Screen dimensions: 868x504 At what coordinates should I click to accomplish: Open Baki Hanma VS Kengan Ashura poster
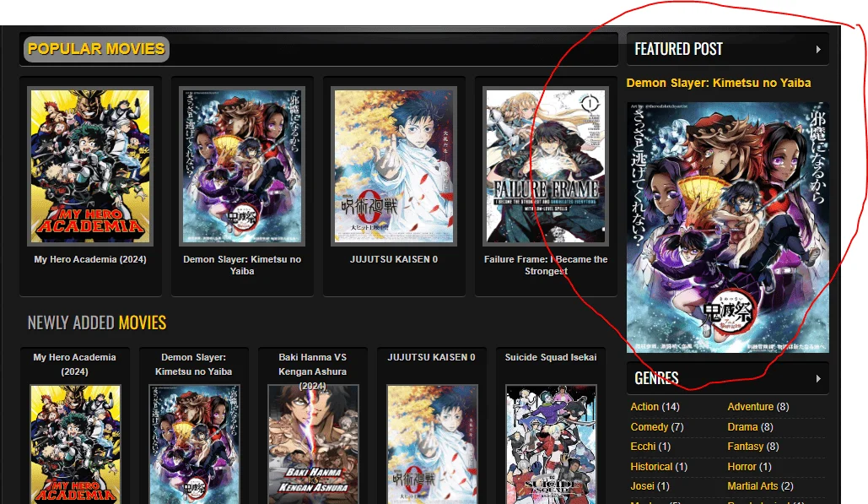pos(313,444)
